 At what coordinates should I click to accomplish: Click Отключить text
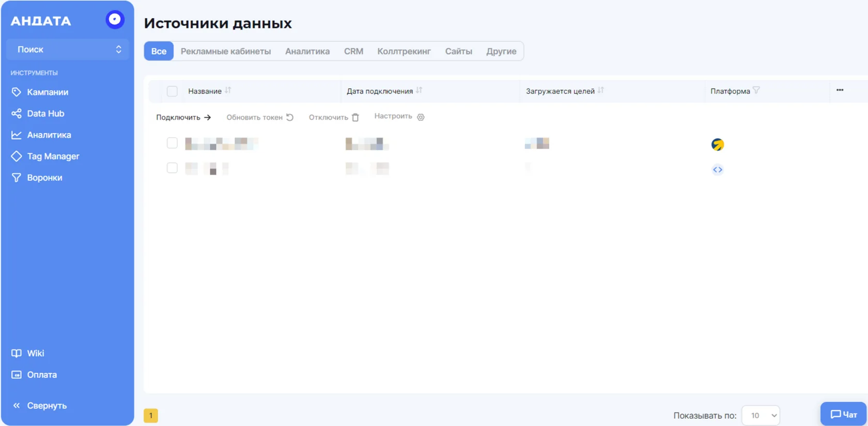329,118
